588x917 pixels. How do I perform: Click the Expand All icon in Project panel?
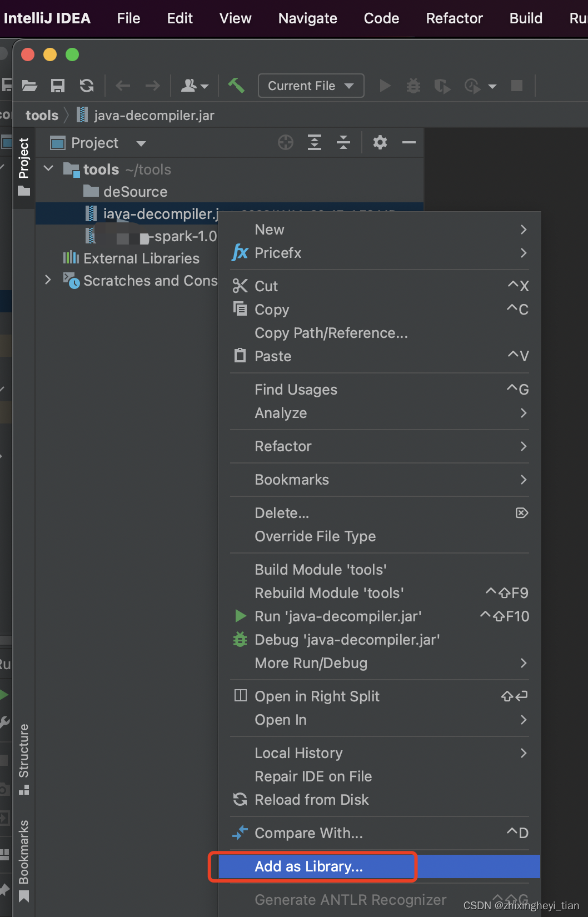(x=315, y=143)
